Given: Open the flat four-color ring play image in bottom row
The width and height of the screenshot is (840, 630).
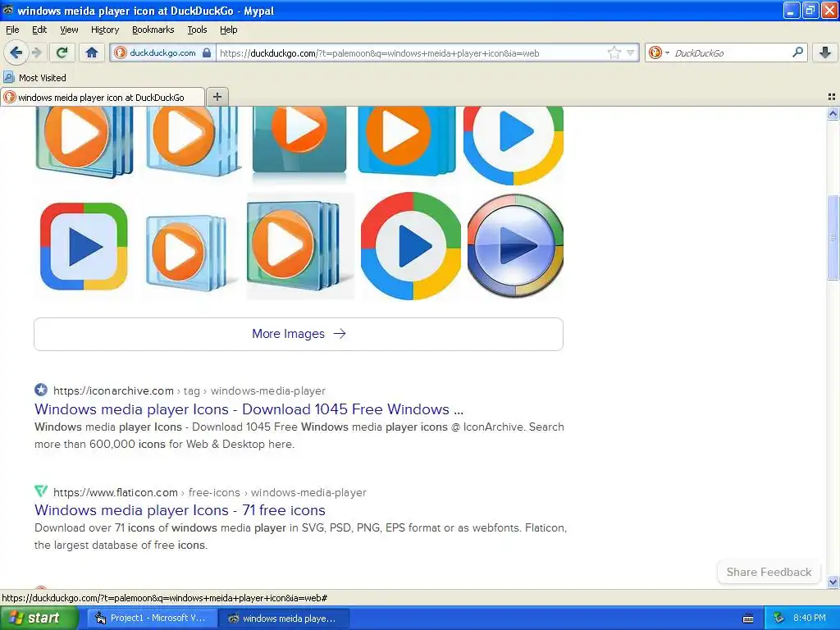Looking at the screenshot, I should 410,246.
